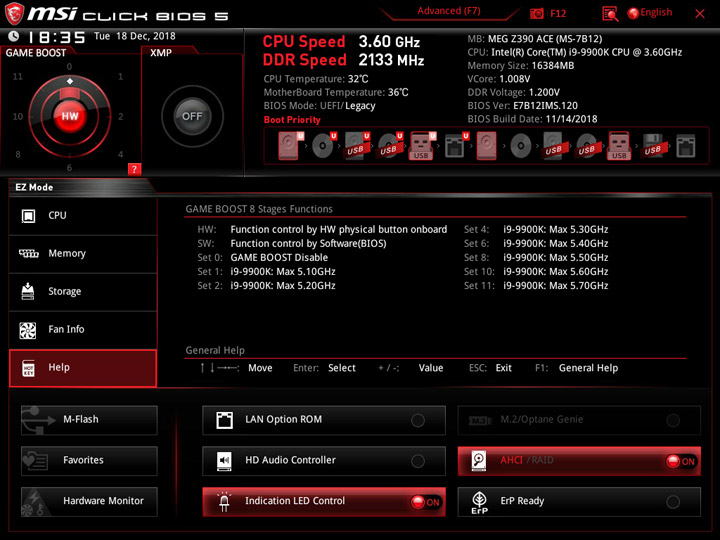Click the date Tue 18 Dec, 2018
Viewport: 720px width, 540px height.
(135, 36)
